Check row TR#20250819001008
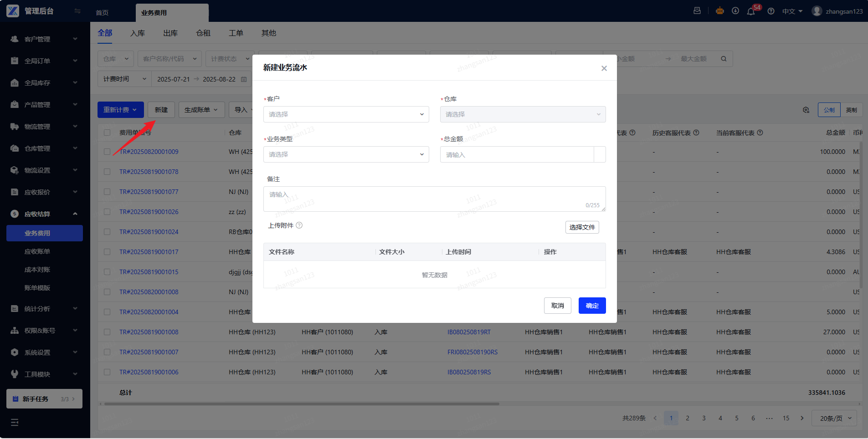Viewport: 868px width, 439px height. click(107, 332)
